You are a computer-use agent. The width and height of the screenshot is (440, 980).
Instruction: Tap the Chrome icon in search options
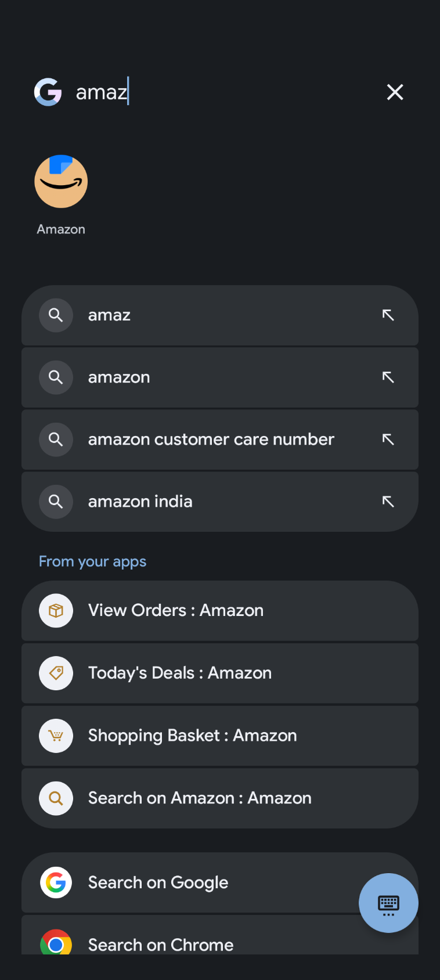(56, 944)
